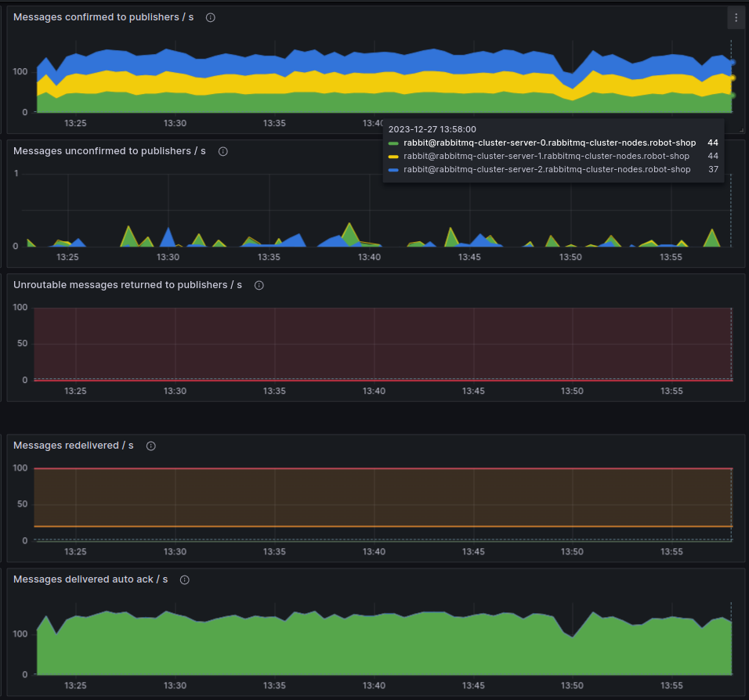749x700 pixels.
Task: Open info tooltip on Messages confirmed panel
Action: [209, 16]
